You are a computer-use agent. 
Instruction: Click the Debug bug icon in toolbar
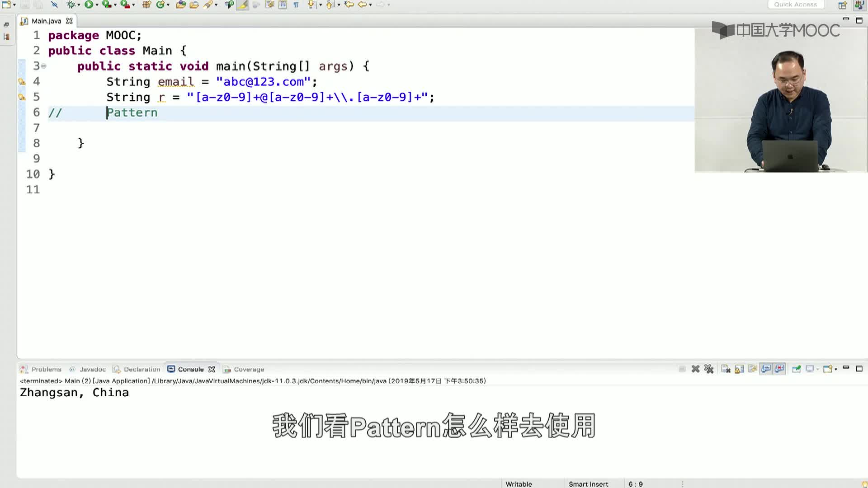[x=71, y=5]
